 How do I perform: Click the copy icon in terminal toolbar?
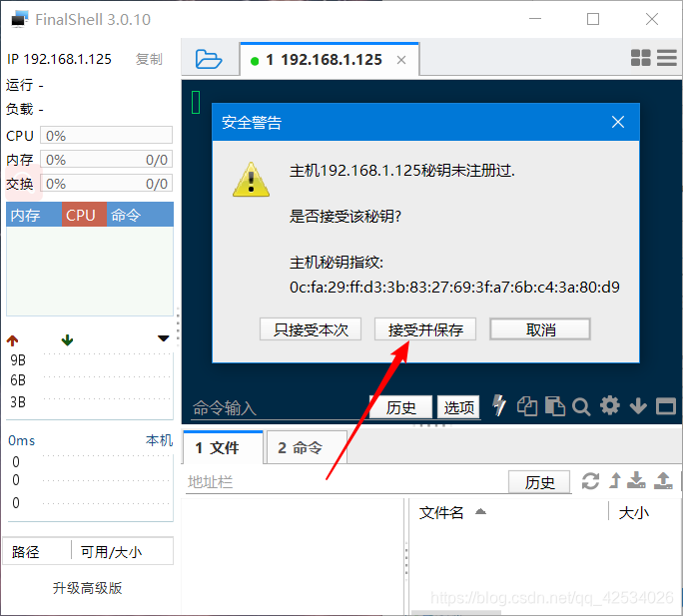[x=526, y=406]
